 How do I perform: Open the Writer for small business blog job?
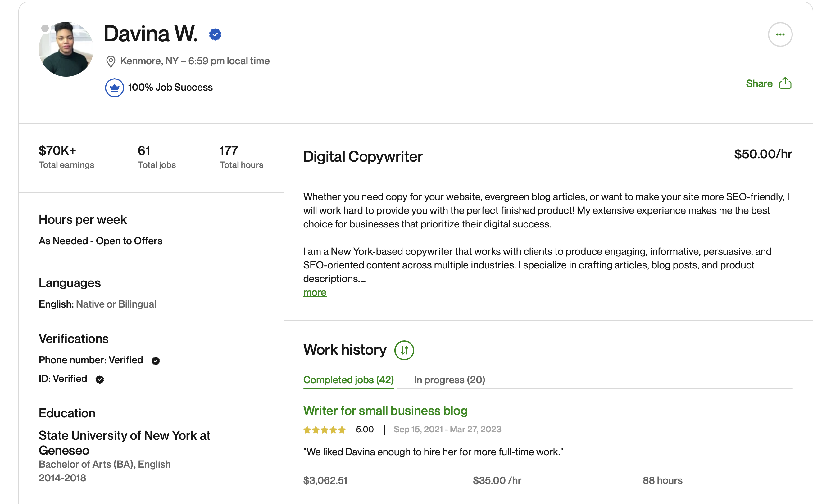point(385,411)
